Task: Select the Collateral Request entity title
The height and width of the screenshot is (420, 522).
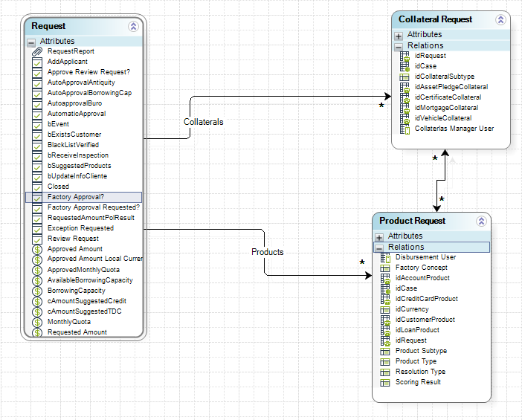Action: pyautogui.click(x=436, y=19)
